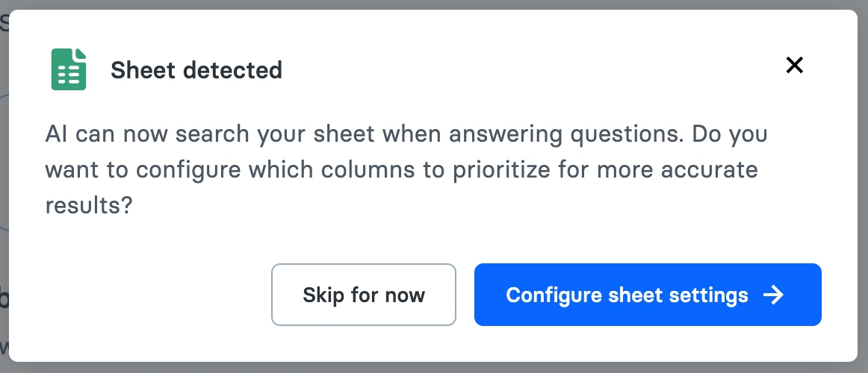
Task: Click the Sheet detected heading
Action: 196,70
